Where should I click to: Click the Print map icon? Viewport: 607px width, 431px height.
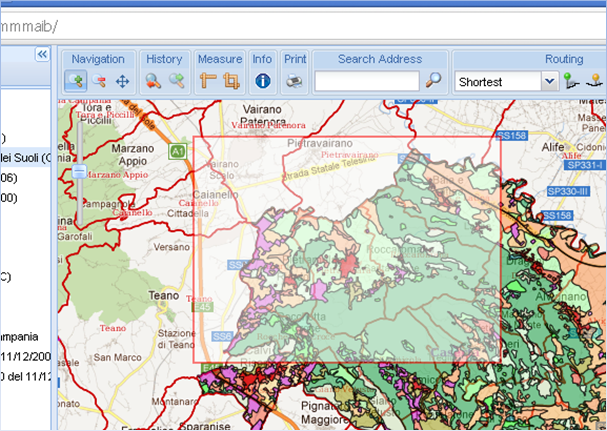[x=295, y=81]
